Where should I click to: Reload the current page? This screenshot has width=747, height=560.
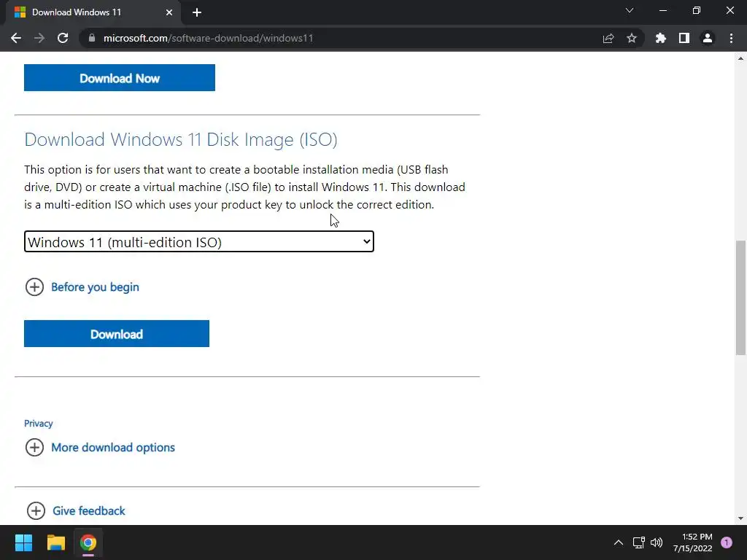pyautogui.click(x=63, y=38)
